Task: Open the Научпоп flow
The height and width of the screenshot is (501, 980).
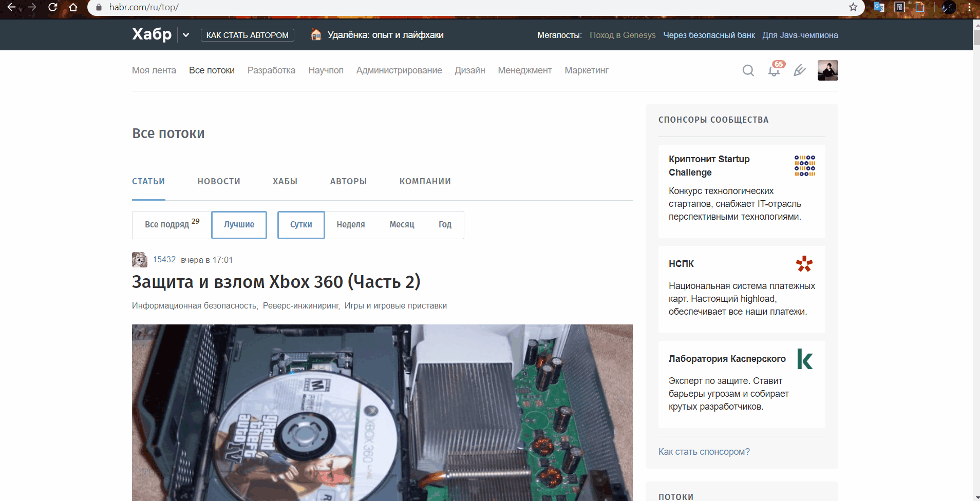Action: coord(326,70)
